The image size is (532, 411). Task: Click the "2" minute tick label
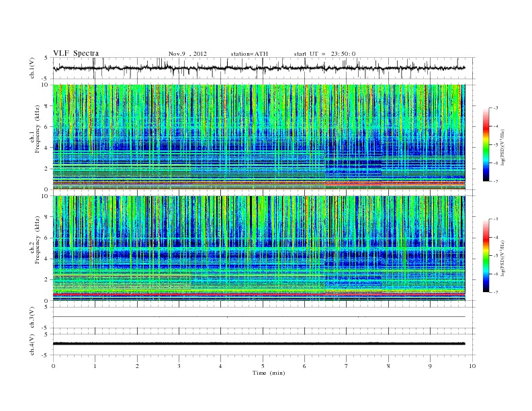(137, 366)
